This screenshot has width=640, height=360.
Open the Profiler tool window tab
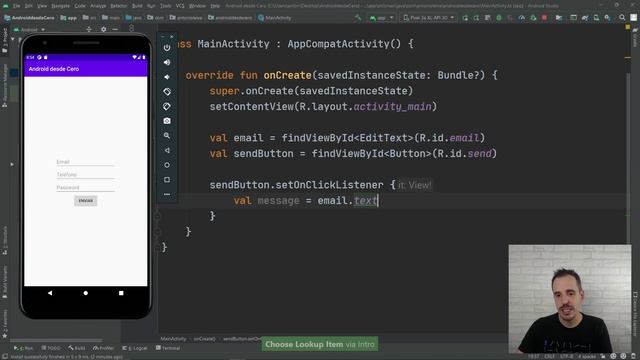(104, 348)
